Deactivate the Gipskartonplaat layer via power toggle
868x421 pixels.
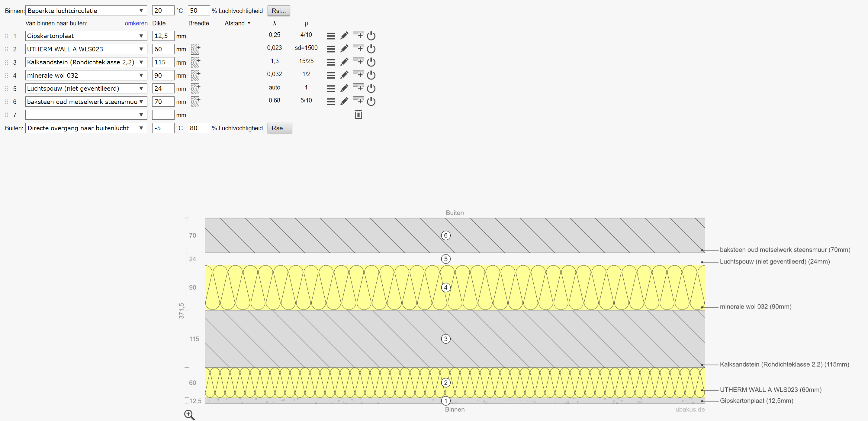371,35
